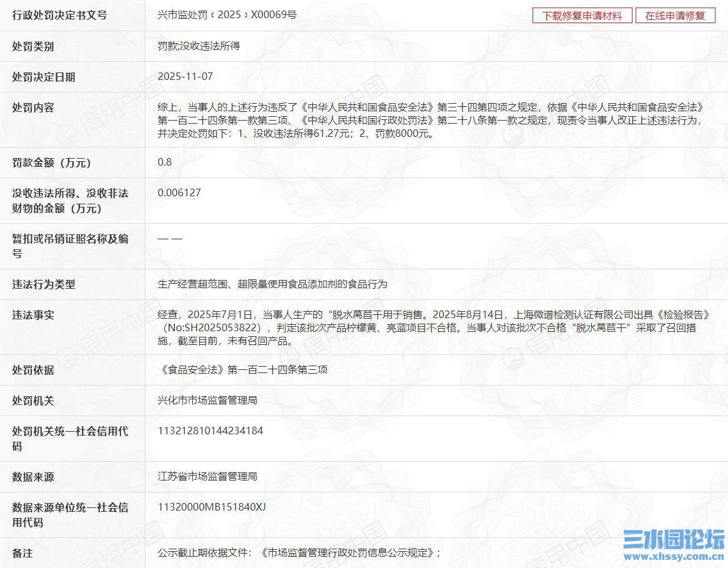Click the 备注 label
The width and height of the screenshot is (728, 568).
click(22, 553)
